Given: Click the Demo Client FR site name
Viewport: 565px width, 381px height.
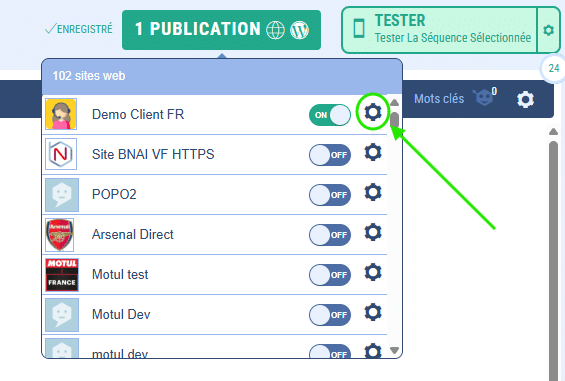Looking at the screenshot, I should [x=138, y=114].
